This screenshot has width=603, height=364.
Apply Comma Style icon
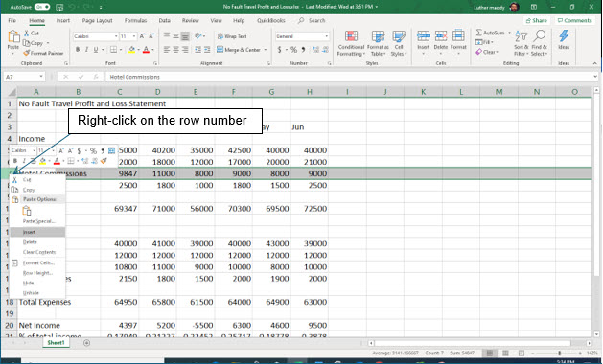[304, 50]
